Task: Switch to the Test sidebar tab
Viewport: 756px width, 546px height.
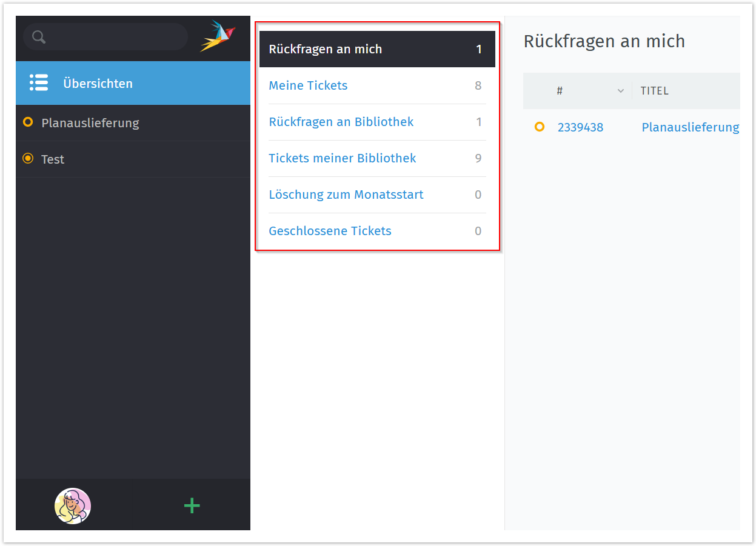Action: [53, 159]
